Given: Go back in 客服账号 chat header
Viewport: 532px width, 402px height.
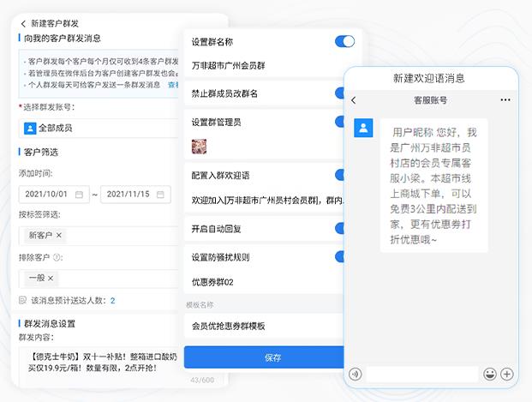Looking at the screenshot, I should point(354,100).
